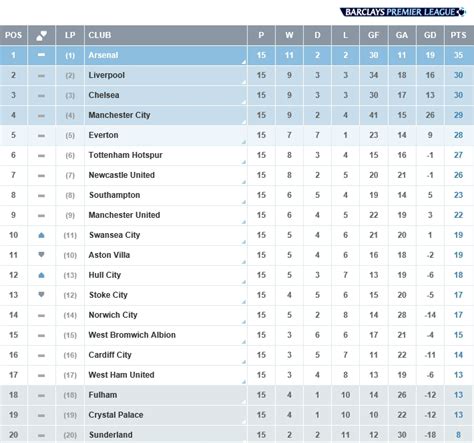
Task: Expand the Manchester United row triangle
Action: pyautogui.click(x=244, y=222)
